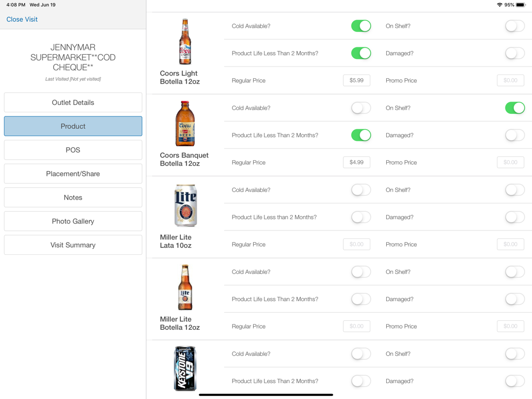The width and height of the screenshot is (532, 399).
Task: Tap the home indicator bar
Action: click(x=266, y=395)
